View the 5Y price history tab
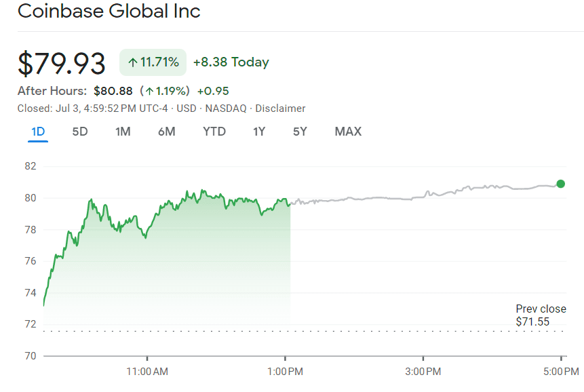The height and width of the screenshot is (392, 584). click(x=300, y=132)
